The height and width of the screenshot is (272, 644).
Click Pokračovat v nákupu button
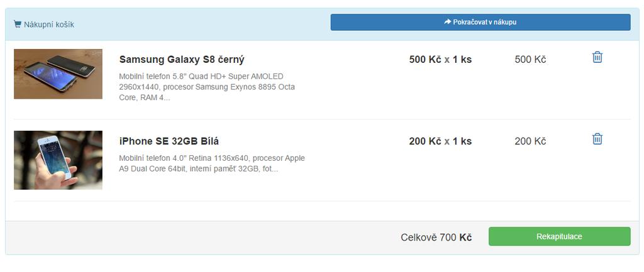[480, 22]
